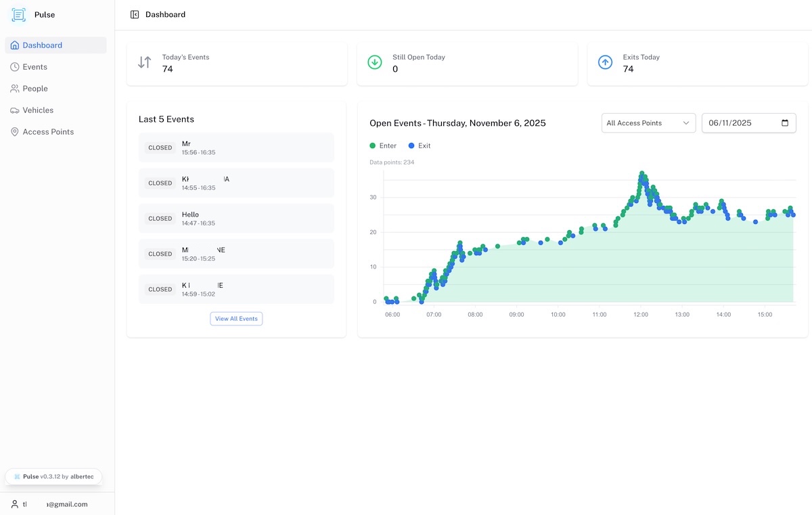Click the View All Events button
The image size is (812, 515).
point(236,319)
